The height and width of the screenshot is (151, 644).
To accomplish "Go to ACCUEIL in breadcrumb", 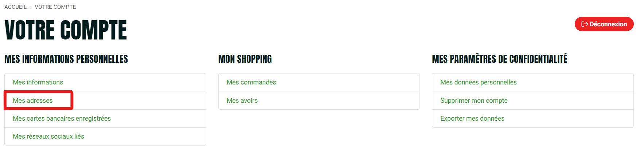I will (x=15, y=7).
